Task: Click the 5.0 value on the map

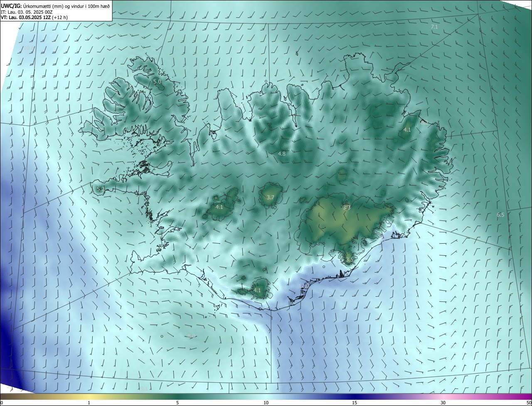Action: pyautogui.click(x=157, y=82)
